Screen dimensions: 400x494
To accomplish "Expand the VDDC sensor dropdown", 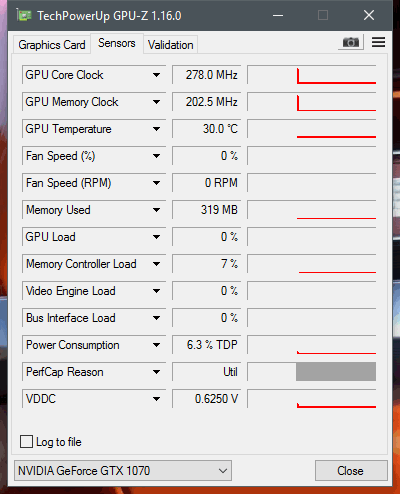I will coord(156,399).
